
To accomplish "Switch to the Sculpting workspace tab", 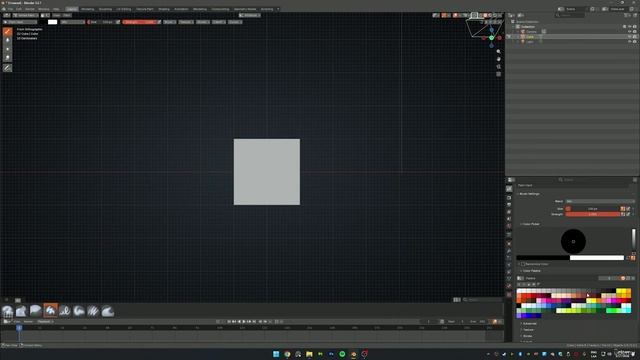I will pyautogui.click(x=105, y=9).
